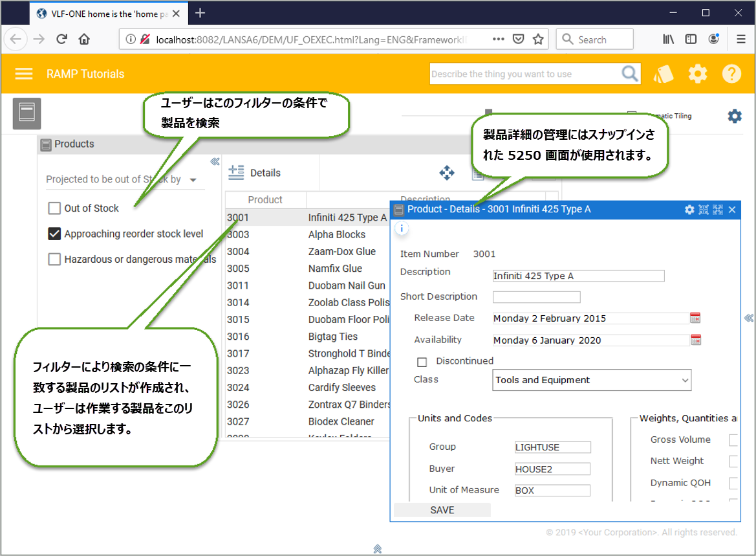The width and height of the screenshot is (756, 556).
Task: Select product row 3011 Duobam Nail Gun
Action: pos(307,285)
